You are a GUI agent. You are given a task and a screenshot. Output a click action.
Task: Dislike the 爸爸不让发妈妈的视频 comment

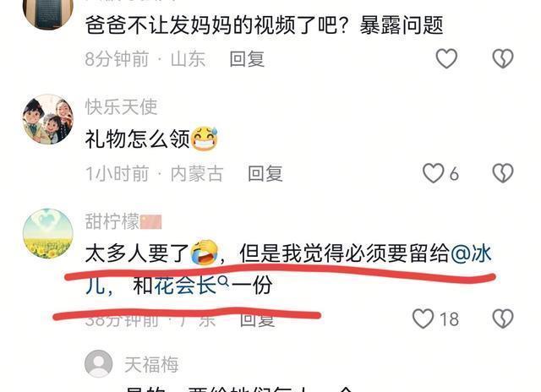click(x=503, y=58)
